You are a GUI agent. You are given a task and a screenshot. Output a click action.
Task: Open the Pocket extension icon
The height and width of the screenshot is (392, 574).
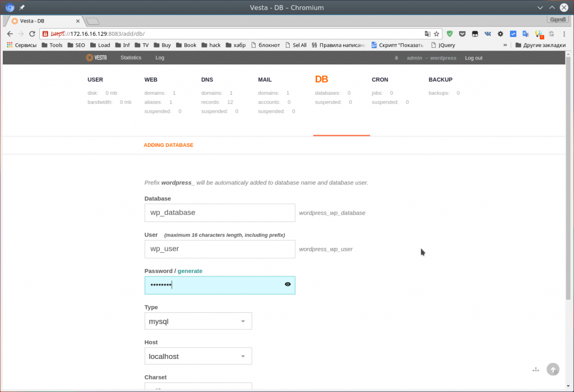click(x=462, y=34)
